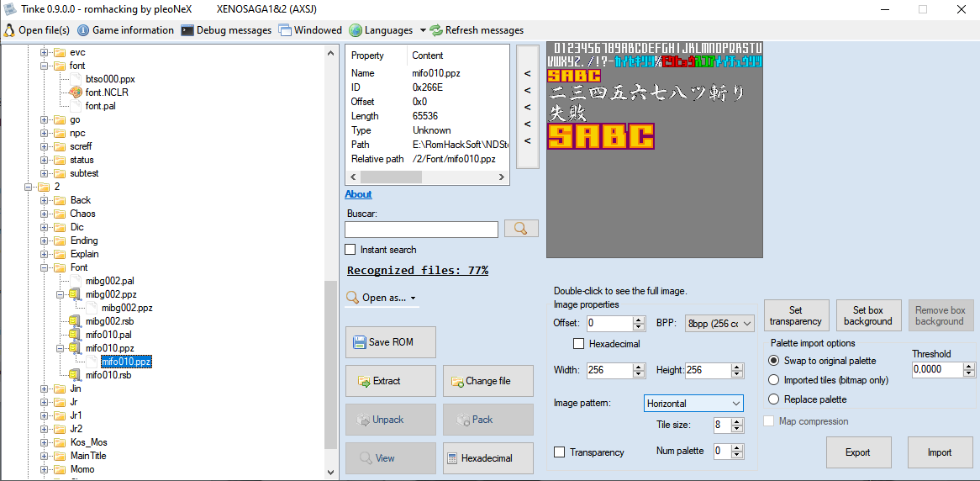Open the BPP dropdown
The width and height of the screenshot is (980, 481).
coord(720,324)
